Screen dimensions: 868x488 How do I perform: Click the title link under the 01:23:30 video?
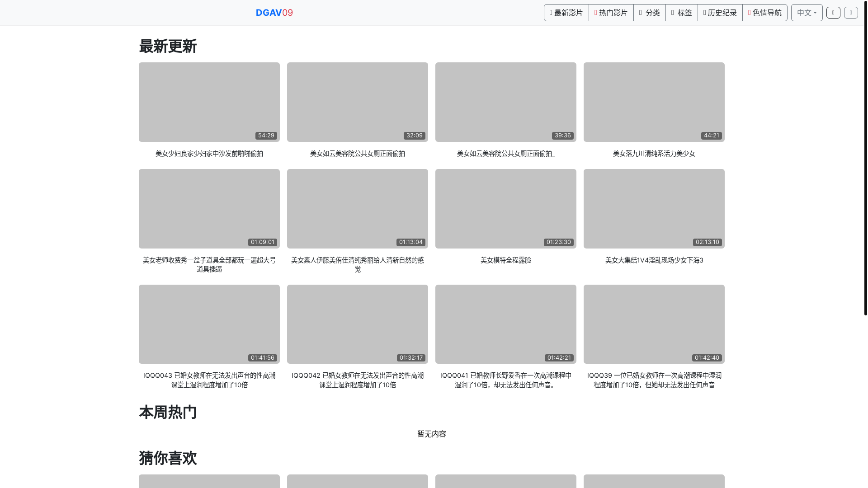506,260
